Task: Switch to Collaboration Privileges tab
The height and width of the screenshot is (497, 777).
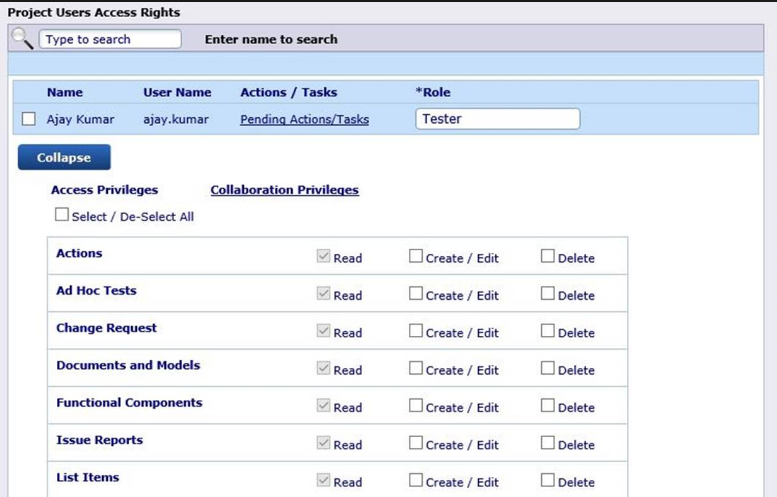Action: click(x=284, y=190)
